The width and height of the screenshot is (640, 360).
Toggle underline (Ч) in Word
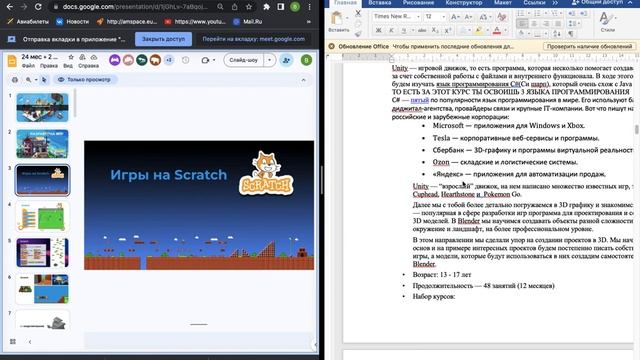(404, 30)
